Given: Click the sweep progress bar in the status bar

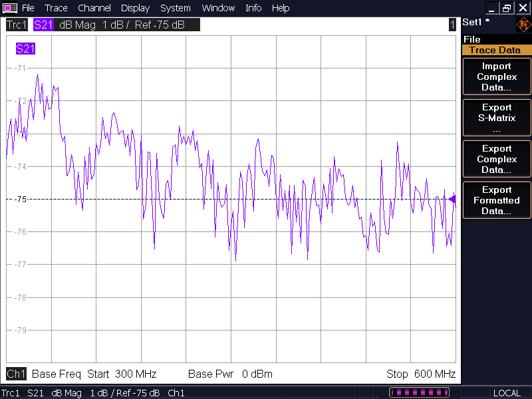Looking at the screenshot, I should tap(419, 393).
